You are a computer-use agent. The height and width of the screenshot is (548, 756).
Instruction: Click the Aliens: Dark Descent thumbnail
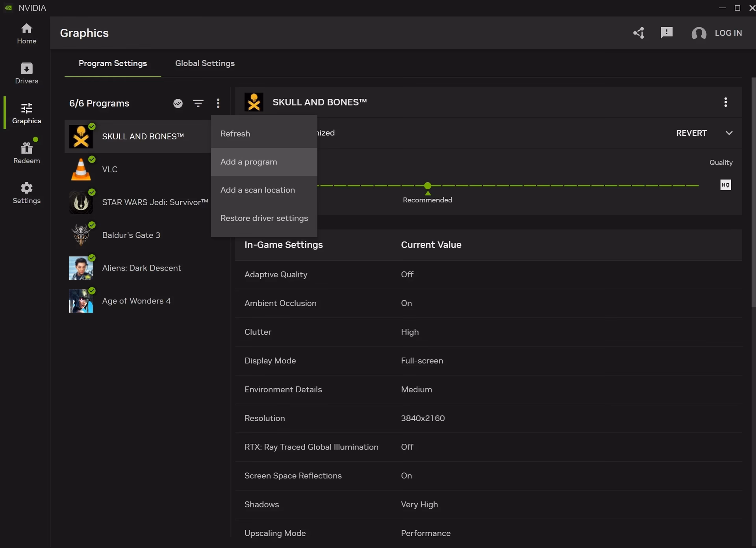[x=81, y=268]
